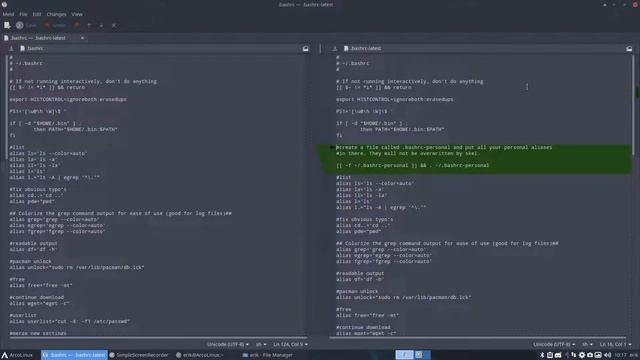Image resolution: width=640 pixels, height=360 pixels.
Task: Switch to erik@ArcoLinux terminal in taskbar
Action: pos(200,355)
